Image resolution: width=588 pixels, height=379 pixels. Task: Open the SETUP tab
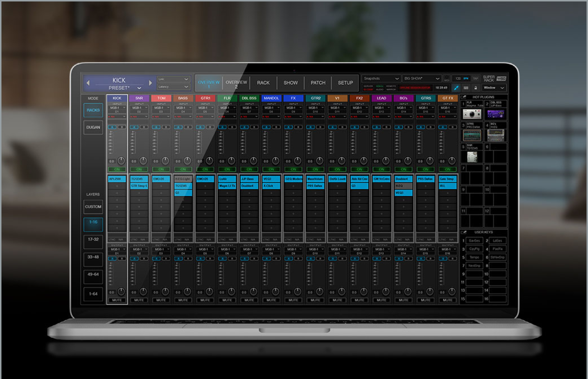pos(345,83)
